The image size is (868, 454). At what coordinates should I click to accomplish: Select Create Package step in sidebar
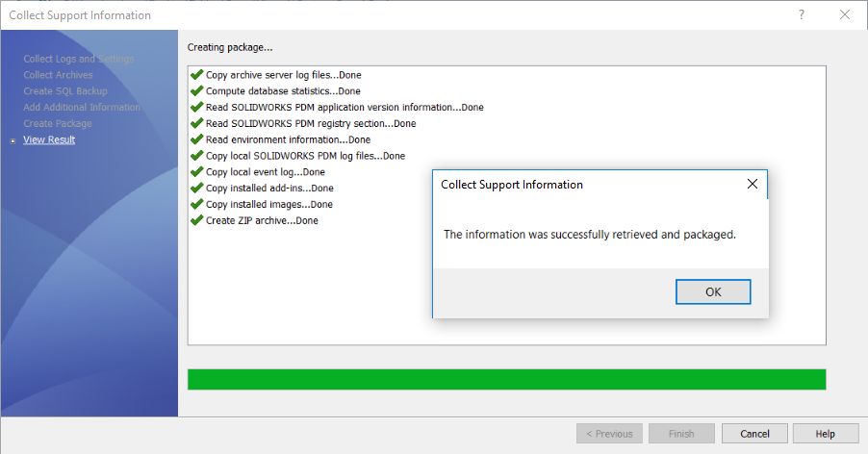coord(58,123)
